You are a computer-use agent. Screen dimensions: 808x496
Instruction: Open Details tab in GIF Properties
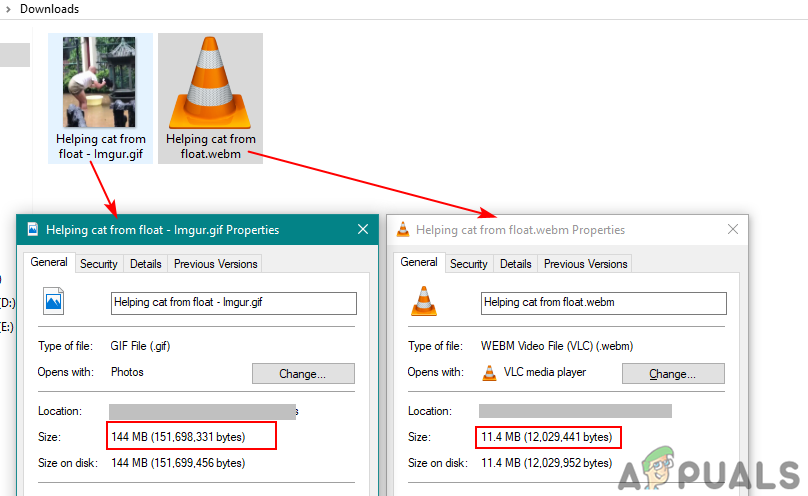point(145,264)
